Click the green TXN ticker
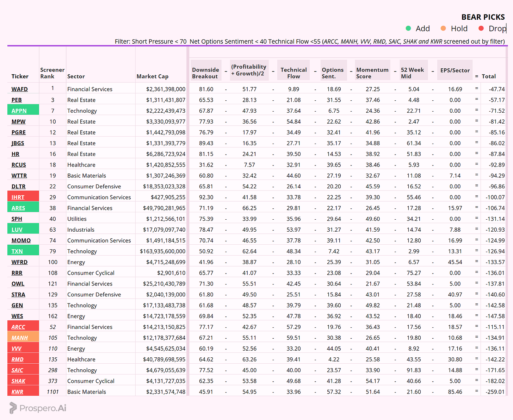 [x=17, y=251]
